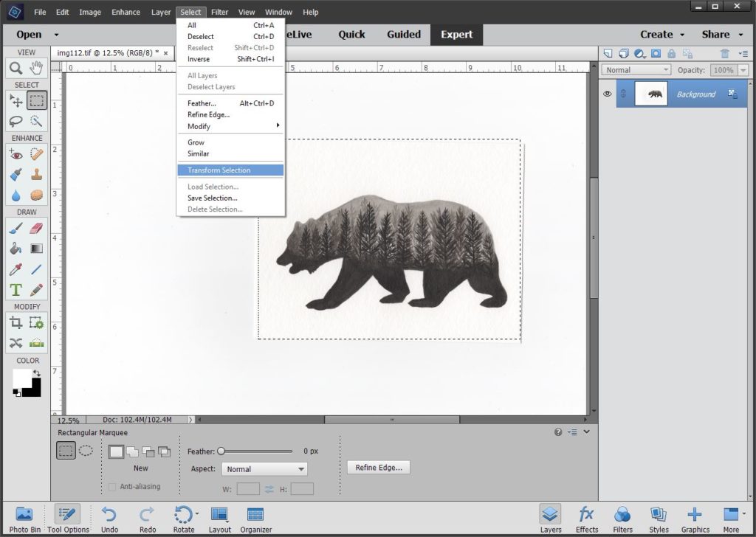
Task: Choose elliptical marquee shape in options
Action: pos(86,451)
